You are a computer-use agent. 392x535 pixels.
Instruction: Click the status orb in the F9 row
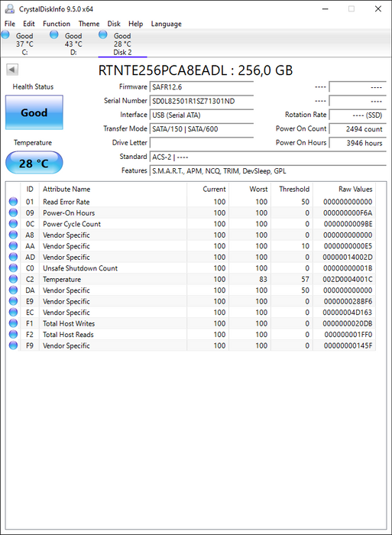13,345
